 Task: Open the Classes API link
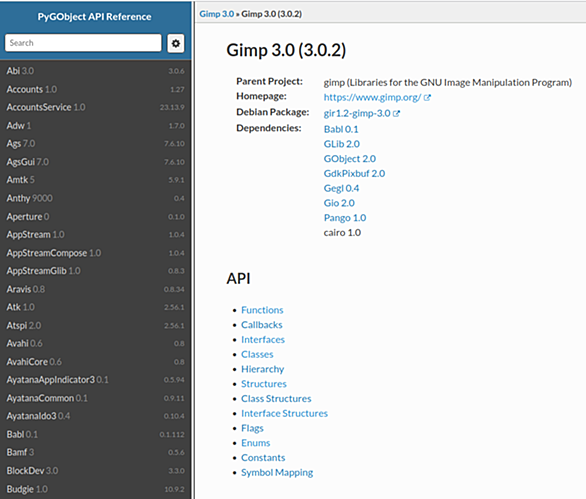click(257, 355)
